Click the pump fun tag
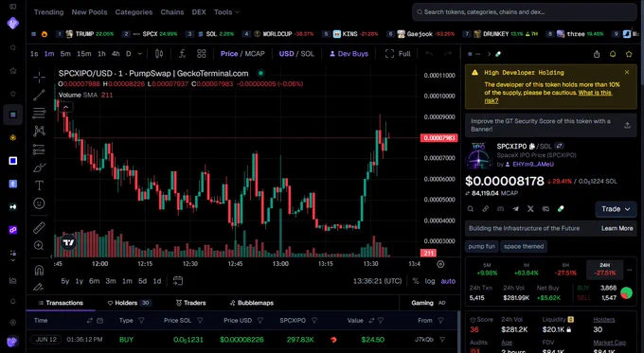This screenshot has width=644, height=353. (x=481, y=246)
